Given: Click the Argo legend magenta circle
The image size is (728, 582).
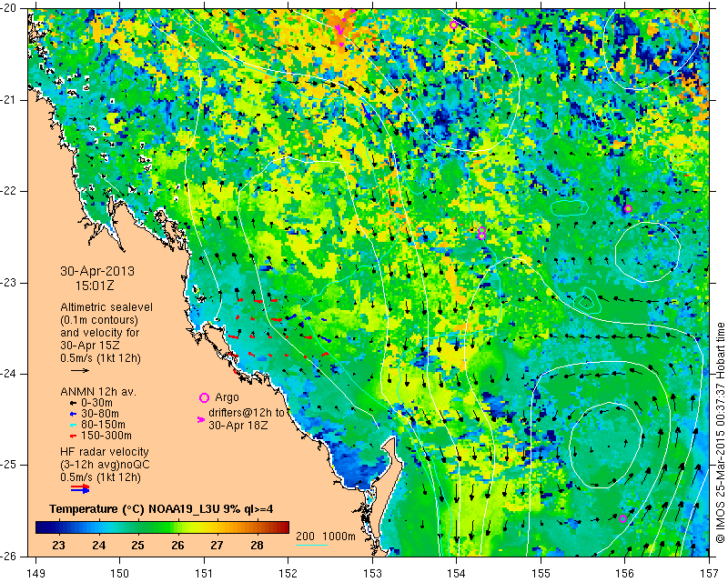Looking at the screenshot, I should (204, 397).
